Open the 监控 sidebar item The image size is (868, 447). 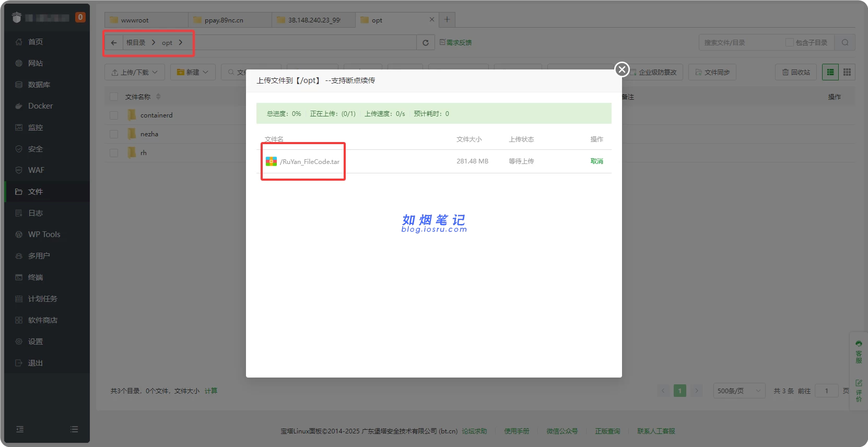click(x=47, y=127)
